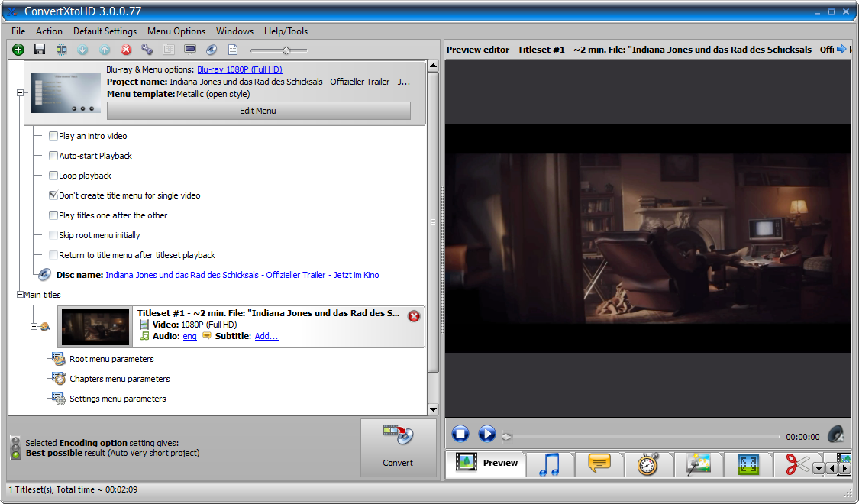Open the tab list dropdown arrow

point(819,468)
